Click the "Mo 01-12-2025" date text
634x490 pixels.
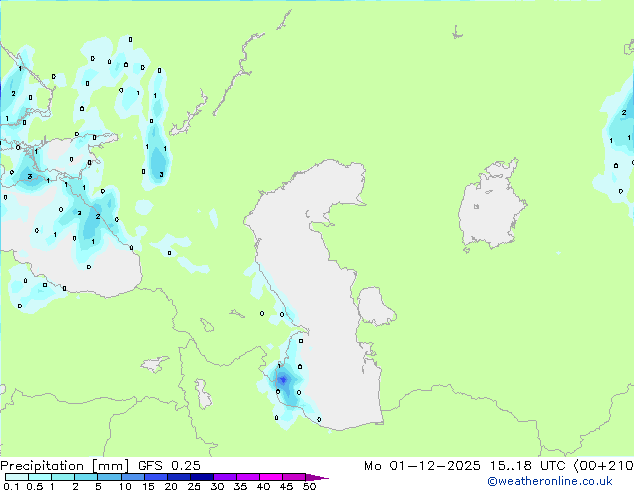422,466
